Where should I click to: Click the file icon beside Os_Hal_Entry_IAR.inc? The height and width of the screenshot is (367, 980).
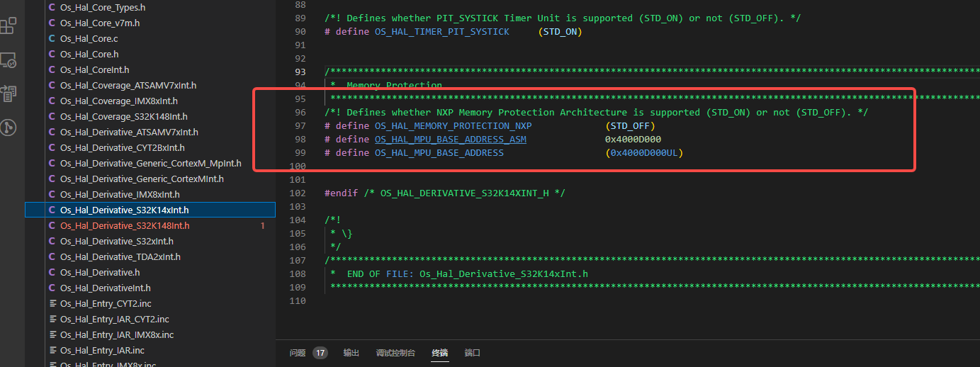[52, 350]
